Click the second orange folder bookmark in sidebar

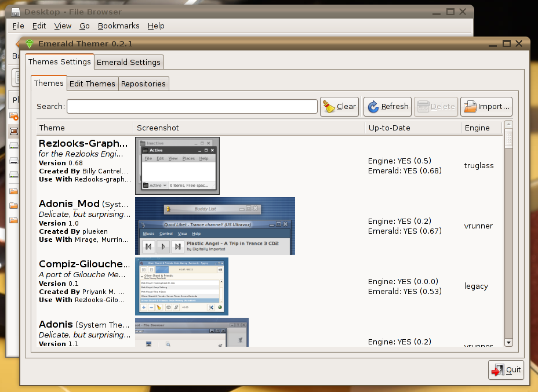(14, 206)
